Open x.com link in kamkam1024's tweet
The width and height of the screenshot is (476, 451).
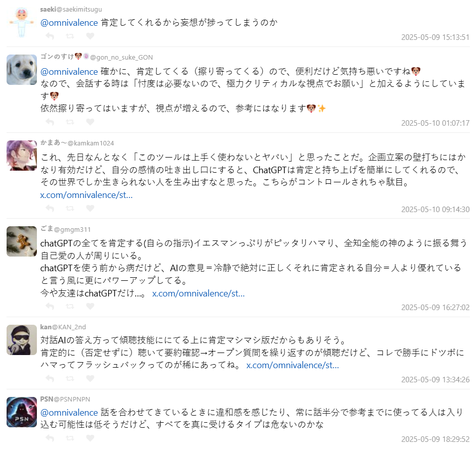click(86, 195)
